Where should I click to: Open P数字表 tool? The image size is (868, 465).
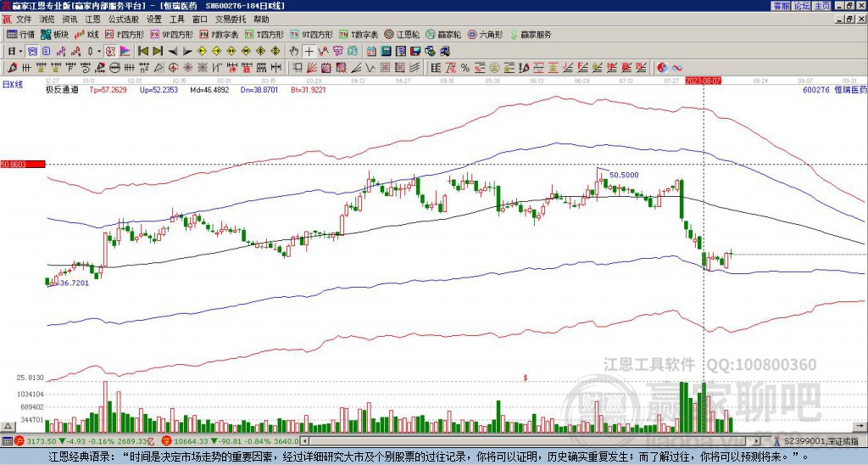[220, 34]
